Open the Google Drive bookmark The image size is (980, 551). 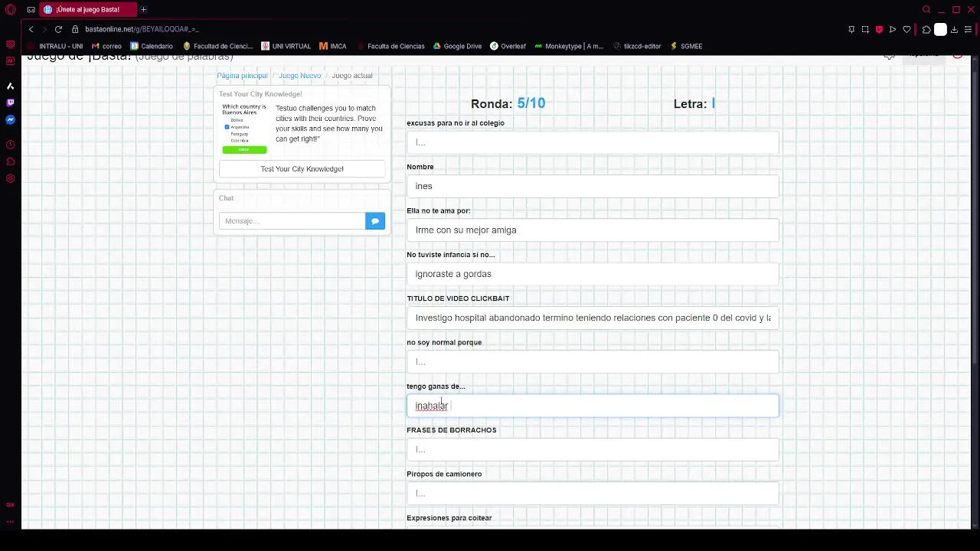pos(457,46)
